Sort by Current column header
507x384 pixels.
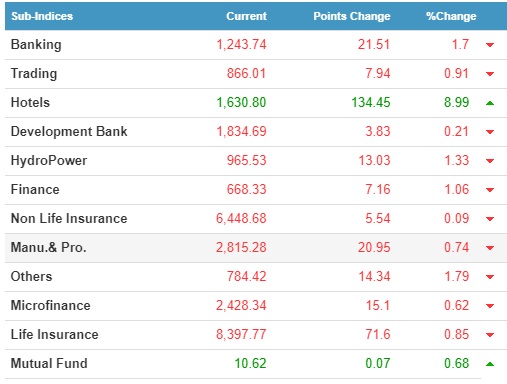click(246, 16)
